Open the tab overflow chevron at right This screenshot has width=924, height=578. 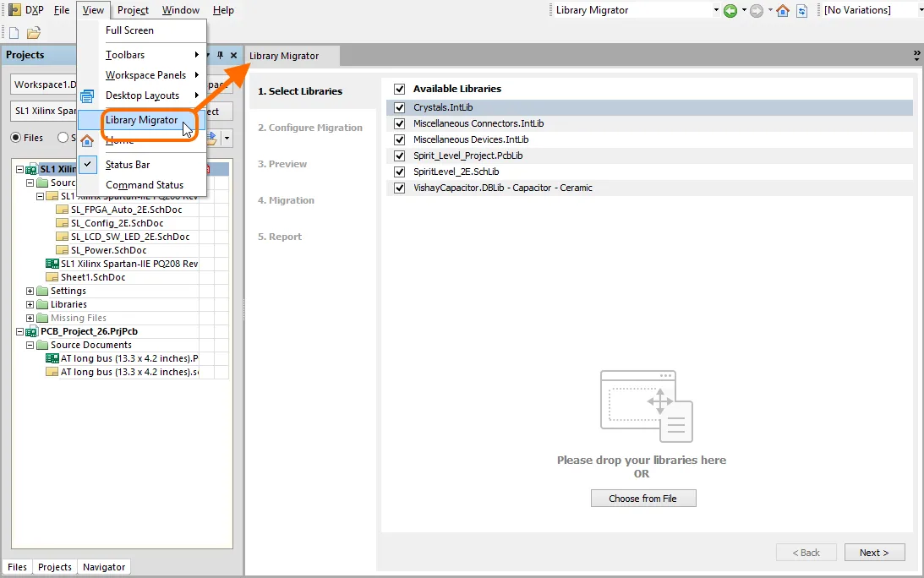916,56
